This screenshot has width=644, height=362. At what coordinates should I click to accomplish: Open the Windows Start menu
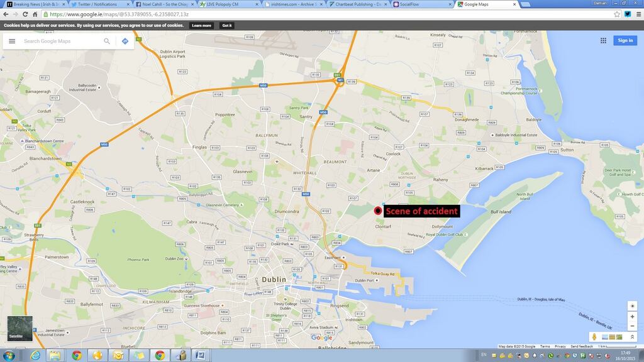click(9, 355)
